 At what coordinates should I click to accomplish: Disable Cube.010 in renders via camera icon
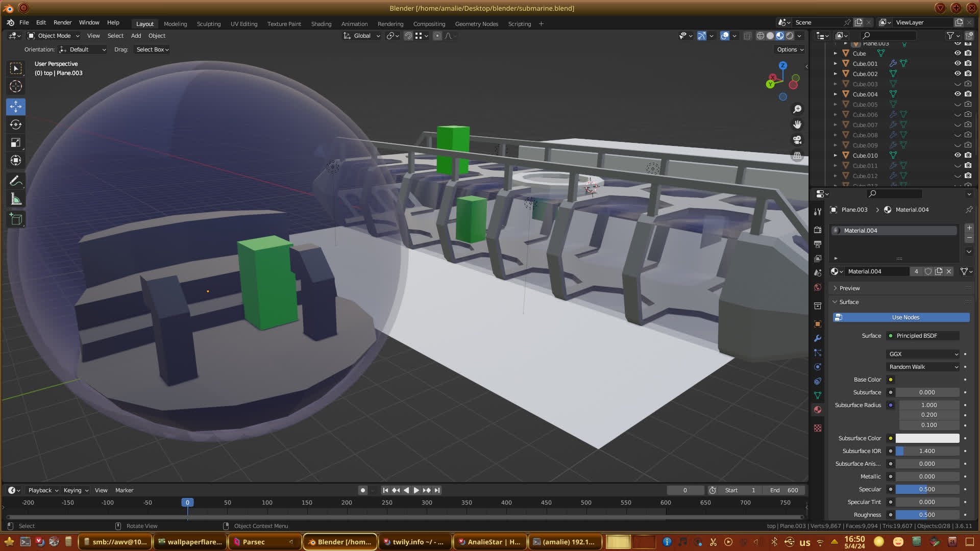[x=968, y=155]
